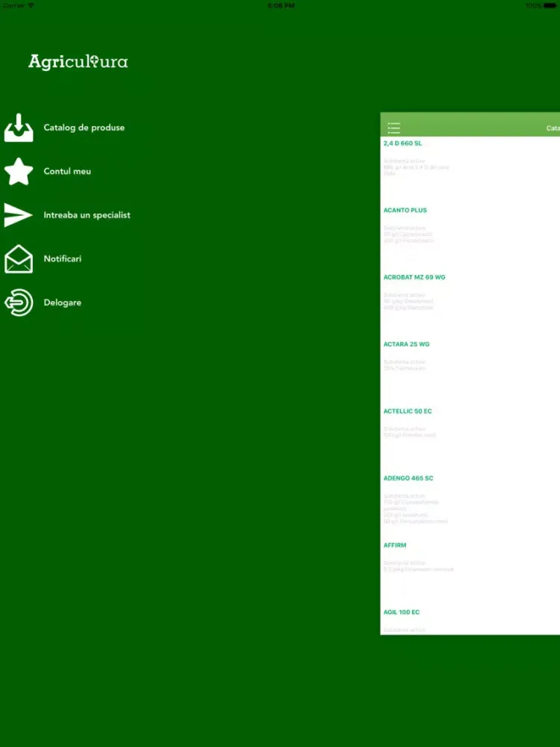The width and height of the screenshot is (560, 747).
Task: Select ADENGO 465 SC product
Action: click(408, 478)
